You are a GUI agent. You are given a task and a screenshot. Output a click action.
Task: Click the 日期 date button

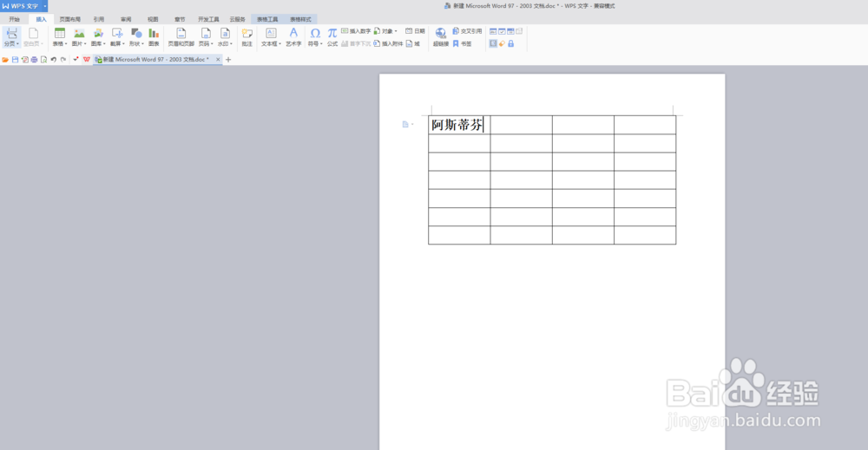point(415,31)
